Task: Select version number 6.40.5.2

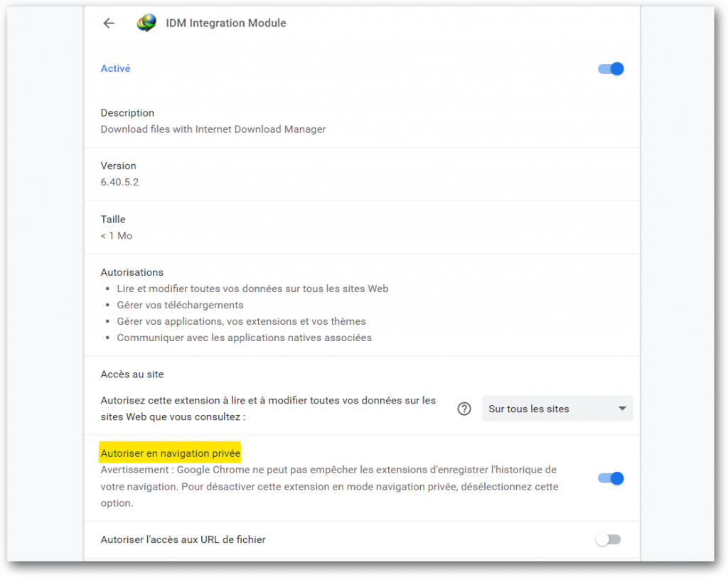Action: coord(119,182)
